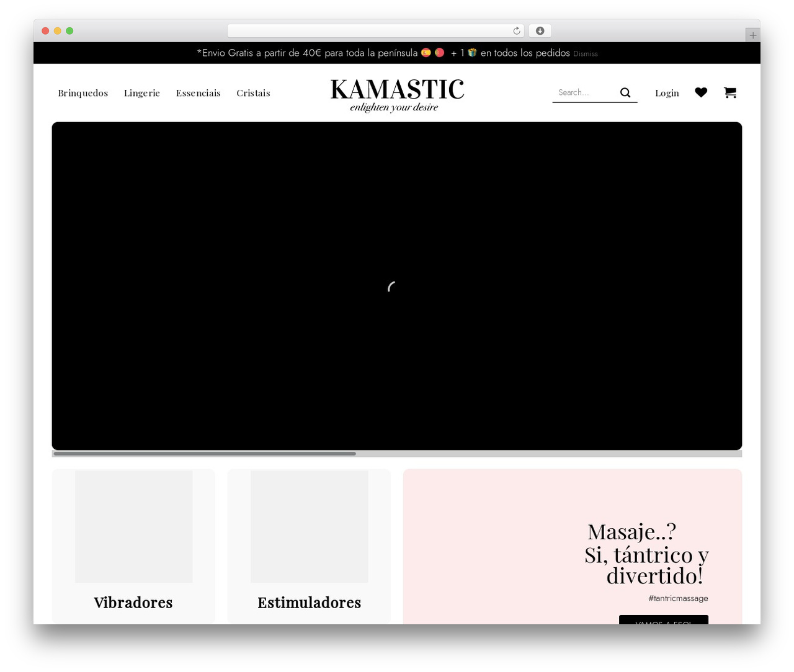Click the browser download icon

(x=540, y=31)
